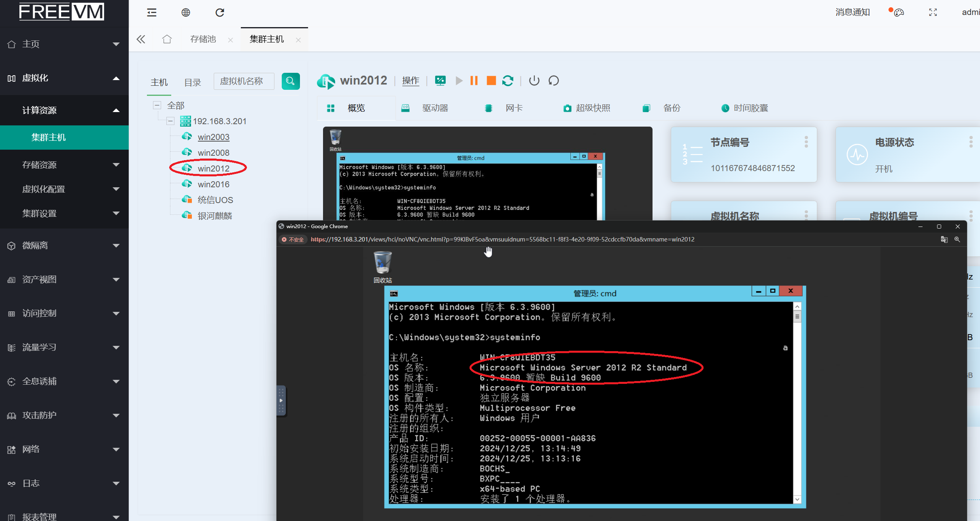Click the green search button
Viewport: 980px width, 521px height.
(290, 81)
